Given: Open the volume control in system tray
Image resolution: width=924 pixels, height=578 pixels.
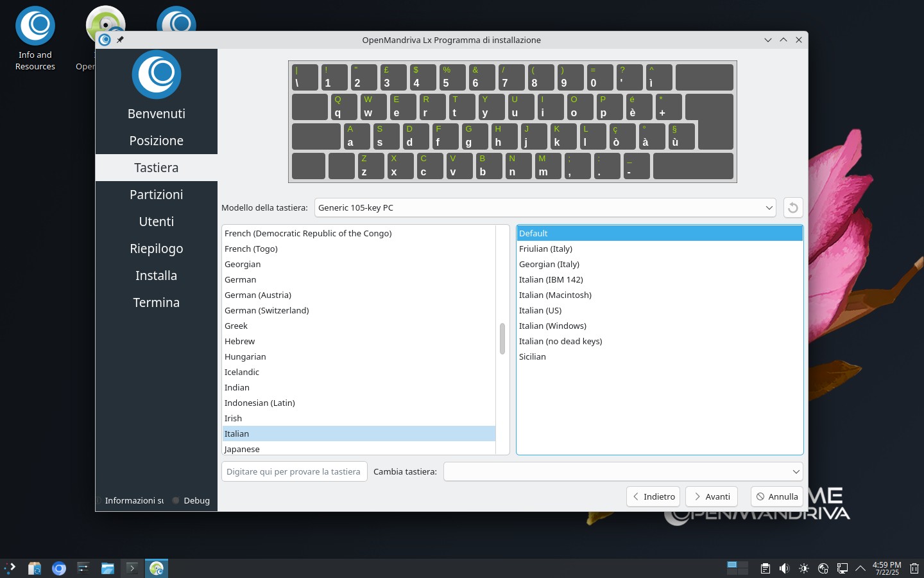Looking at the screenshot, I should click(x=784, y=568).
